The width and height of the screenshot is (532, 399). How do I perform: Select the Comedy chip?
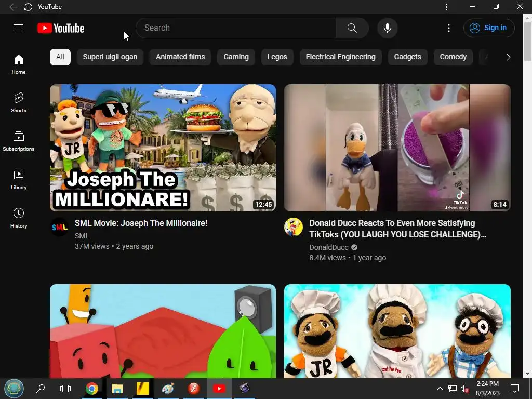point(453,57)
